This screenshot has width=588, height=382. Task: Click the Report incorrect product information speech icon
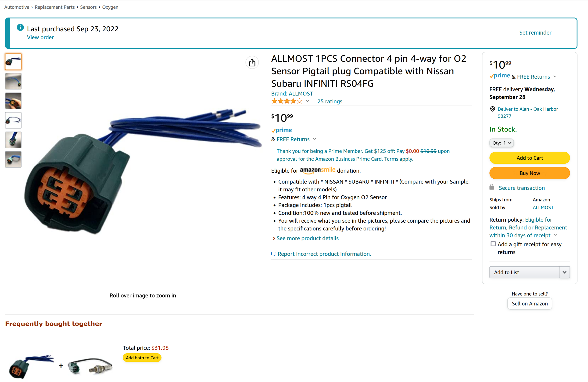pyautogui.click(x=274, y=254)
